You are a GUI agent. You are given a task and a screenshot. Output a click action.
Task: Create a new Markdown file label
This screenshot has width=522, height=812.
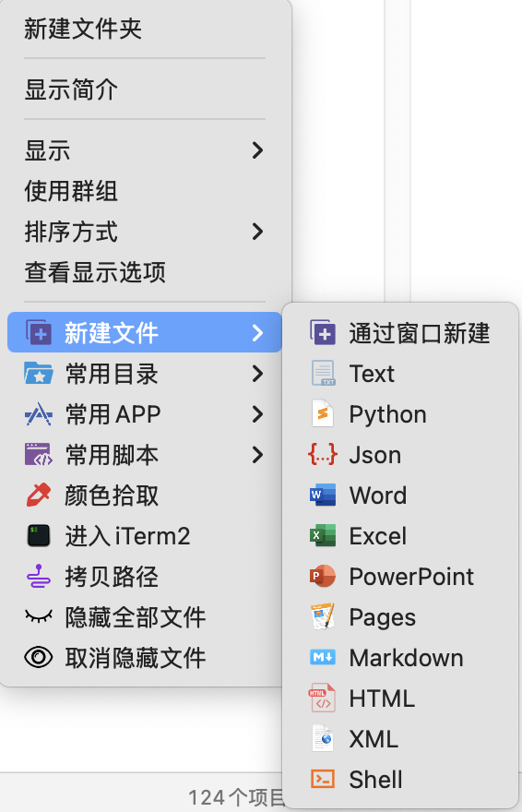pyautogui.click(x=406, y=658)
